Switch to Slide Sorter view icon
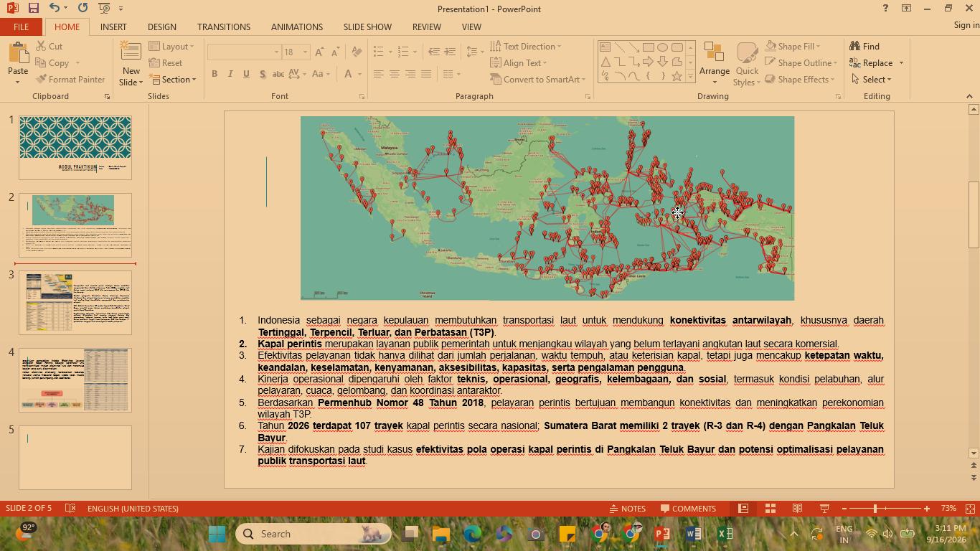 771,509
